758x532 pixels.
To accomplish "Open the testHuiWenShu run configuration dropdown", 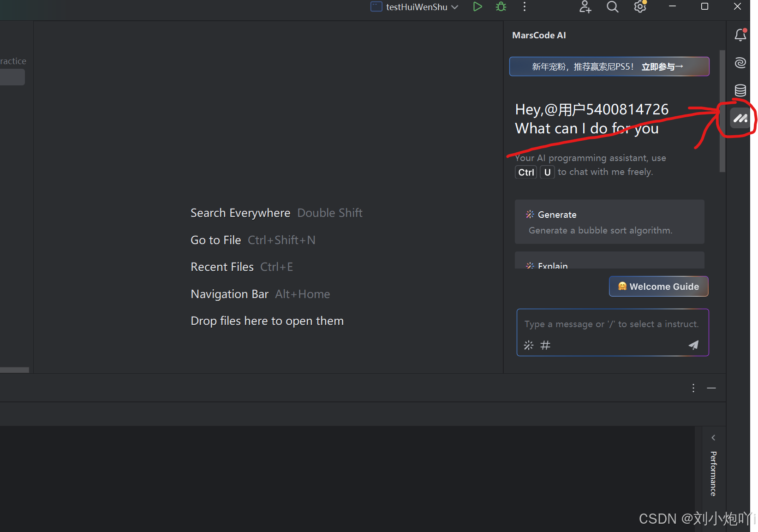I will pyautogui.click(x=415, y=7).
